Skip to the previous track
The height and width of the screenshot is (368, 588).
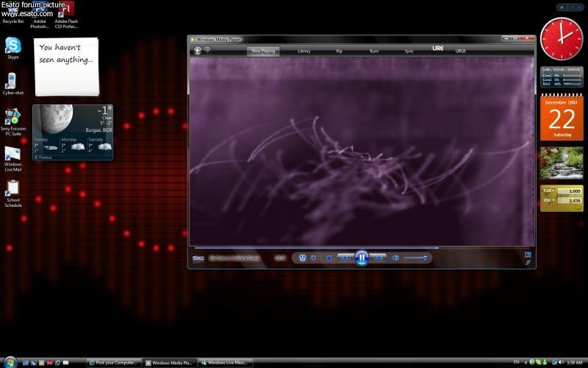click(x=345, y=258)
